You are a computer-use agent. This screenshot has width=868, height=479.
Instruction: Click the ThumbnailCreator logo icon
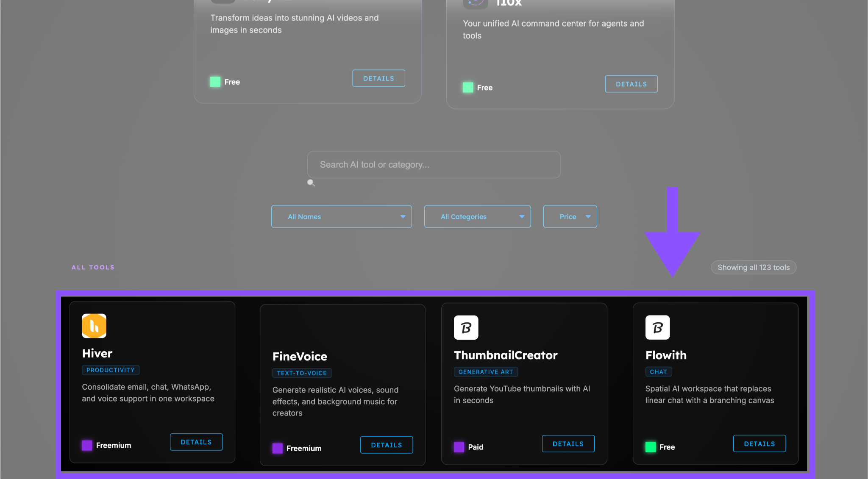click(x=466, y=327)
